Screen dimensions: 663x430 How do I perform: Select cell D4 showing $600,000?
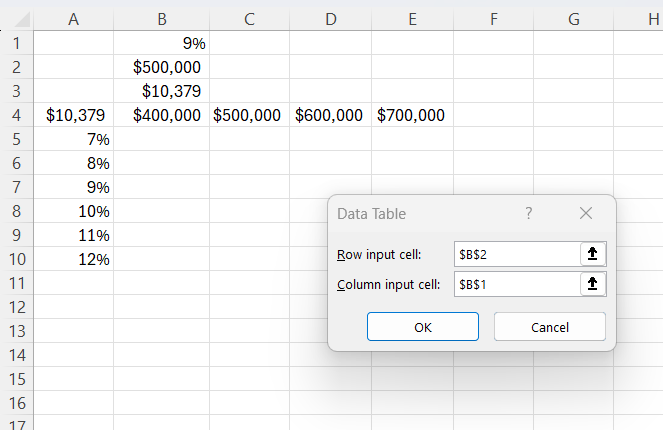coord(331,115)
